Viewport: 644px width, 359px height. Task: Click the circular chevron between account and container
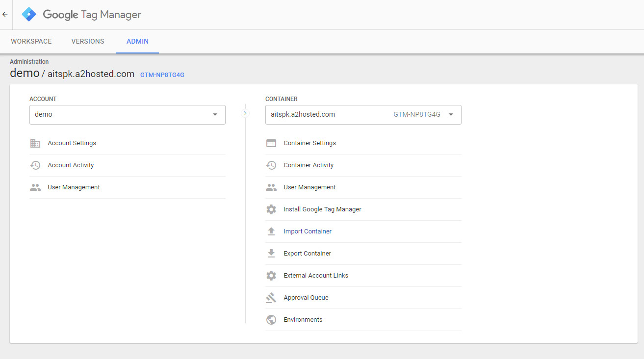pyautogui.click(x=245, y=113)
